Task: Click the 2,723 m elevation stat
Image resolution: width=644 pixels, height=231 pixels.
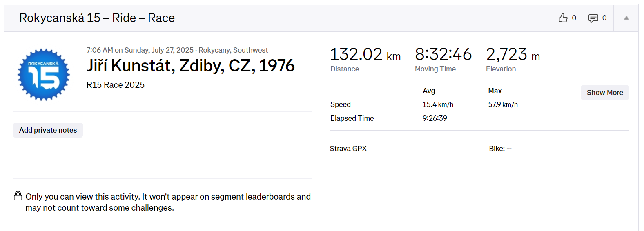Action: pos(513,55)
